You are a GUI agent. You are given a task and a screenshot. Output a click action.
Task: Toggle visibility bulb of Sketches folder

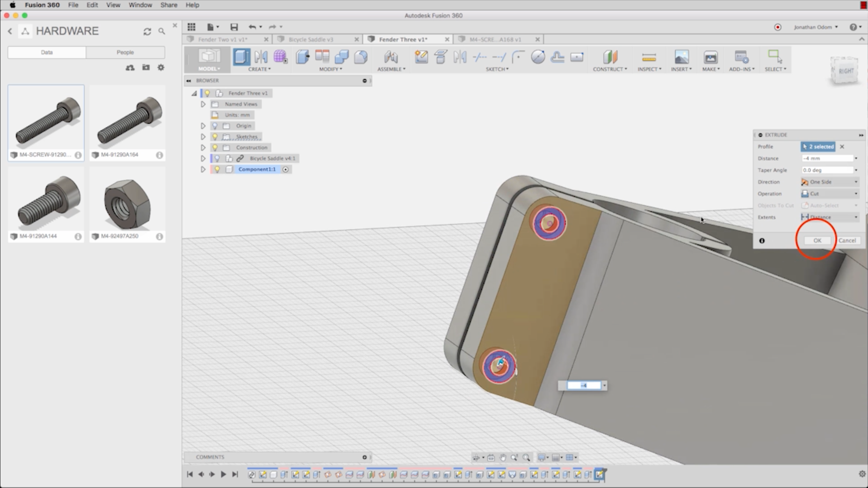point(215,137)
